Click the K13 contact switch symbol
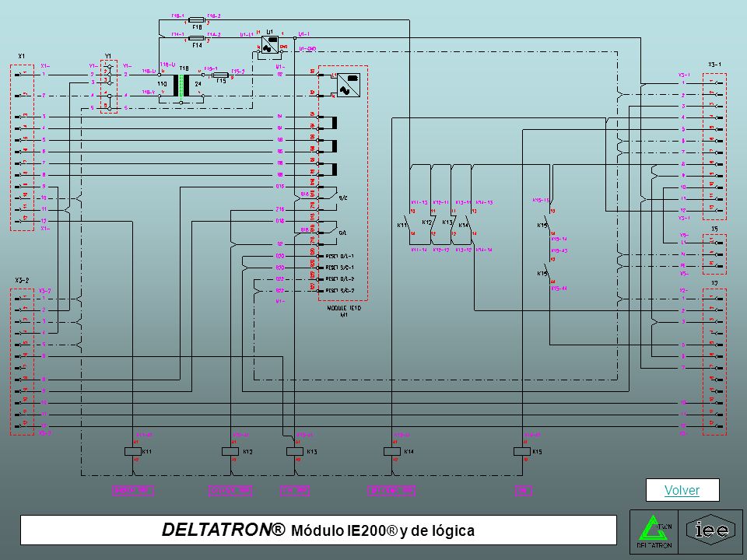 click(453, 223)
